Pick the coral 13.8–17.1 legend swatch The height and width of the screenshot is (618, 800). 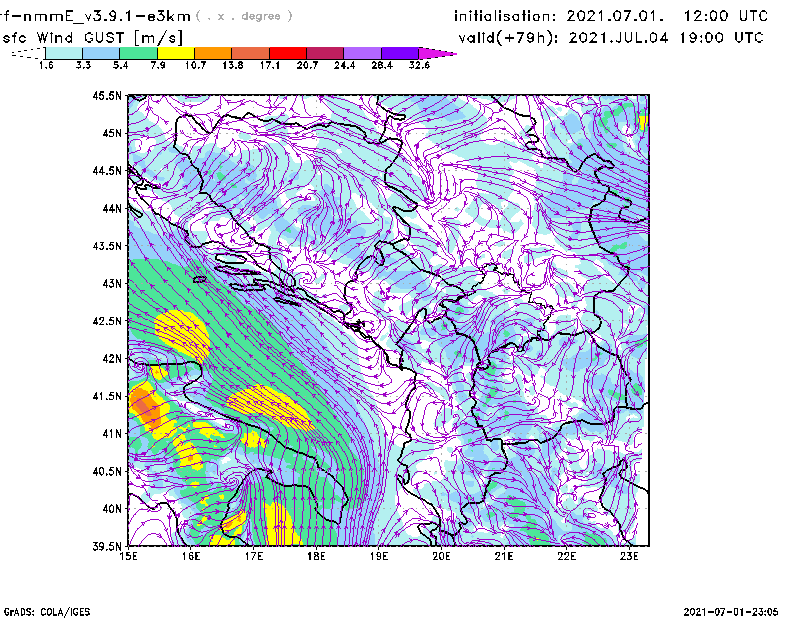point(251,53)
